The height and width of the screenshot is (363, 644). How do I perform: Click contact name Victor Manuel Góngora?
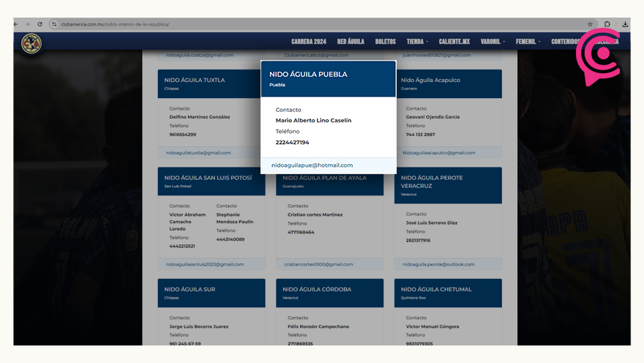coord(433,327)
